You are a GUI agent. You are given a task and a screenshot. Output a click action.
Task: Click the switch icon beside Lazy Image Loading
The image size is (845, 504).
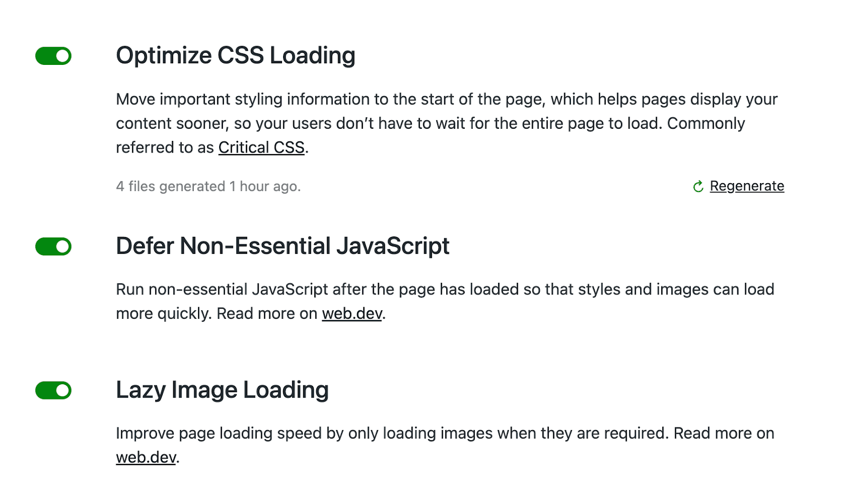tap(53, 391)
